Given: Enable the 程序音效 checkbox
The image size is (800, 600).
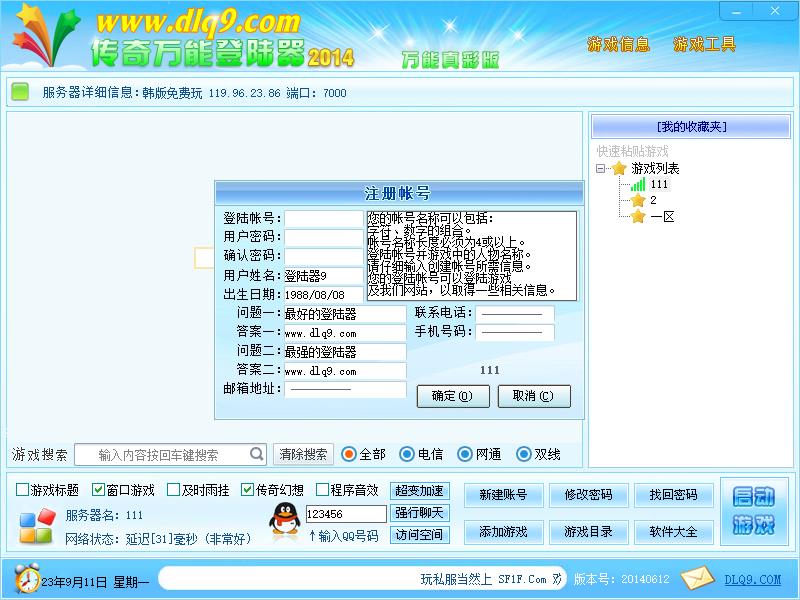Looking at the screenshot, I should pos(322,490).
